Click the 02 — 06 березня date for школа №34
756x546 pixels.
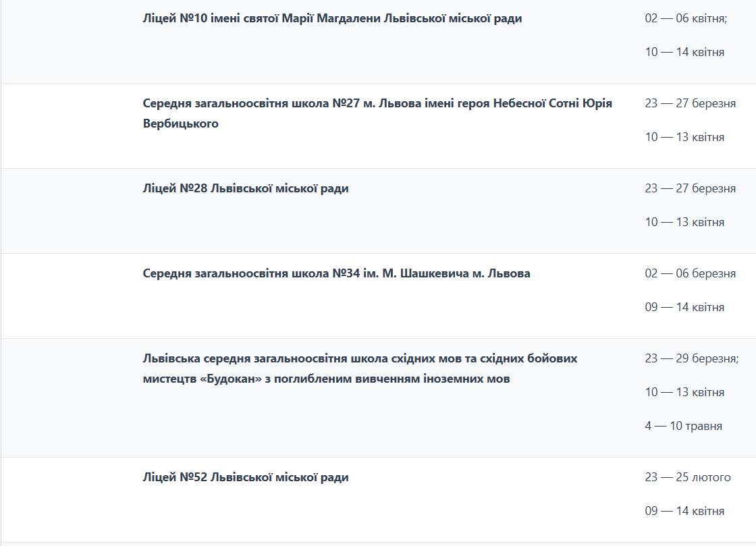(x=690, y=274)
